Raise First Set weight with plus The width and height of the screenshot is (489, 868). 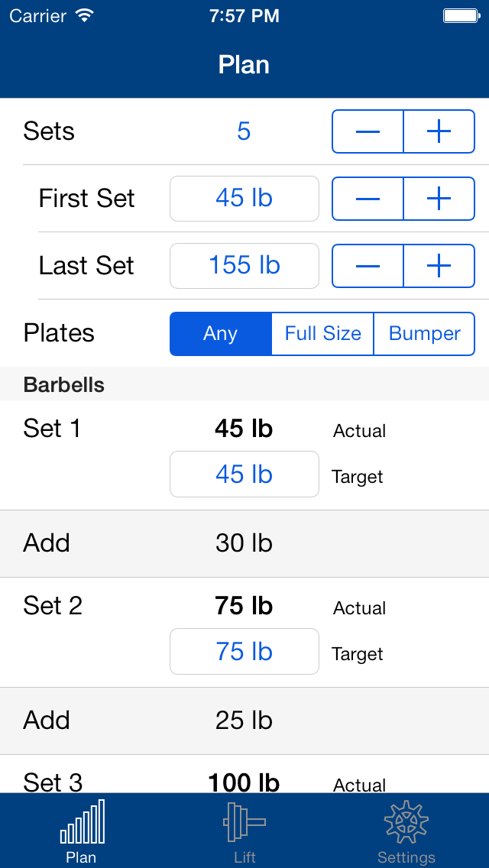(x=439, y=199)
